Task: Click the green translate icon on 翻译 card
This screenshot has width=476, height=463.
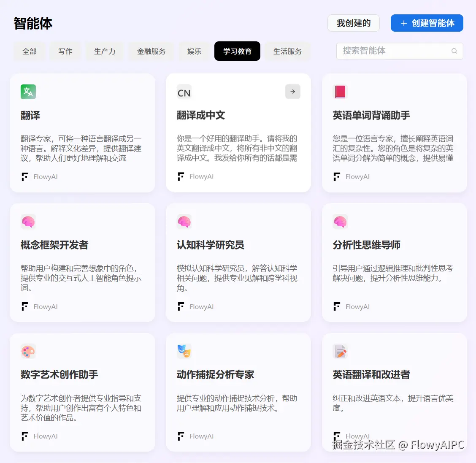Action: (28, 92)
